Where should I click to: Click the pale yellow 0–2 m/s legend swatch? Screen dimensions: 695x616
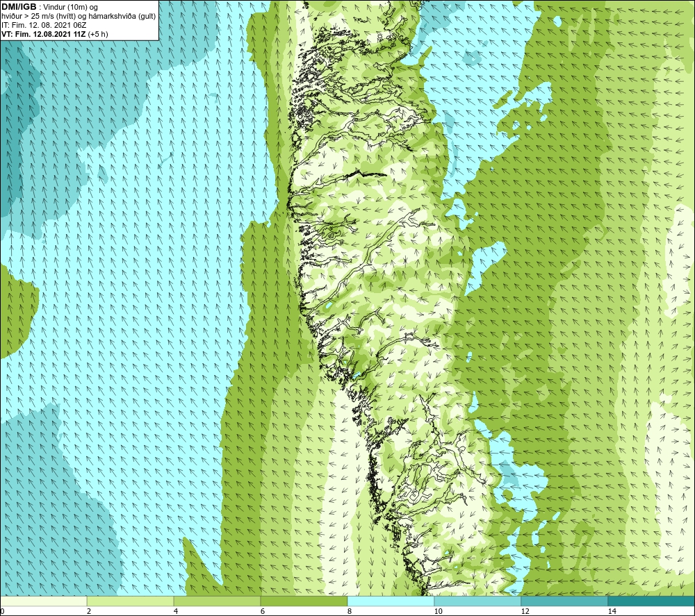coord(43,601)
